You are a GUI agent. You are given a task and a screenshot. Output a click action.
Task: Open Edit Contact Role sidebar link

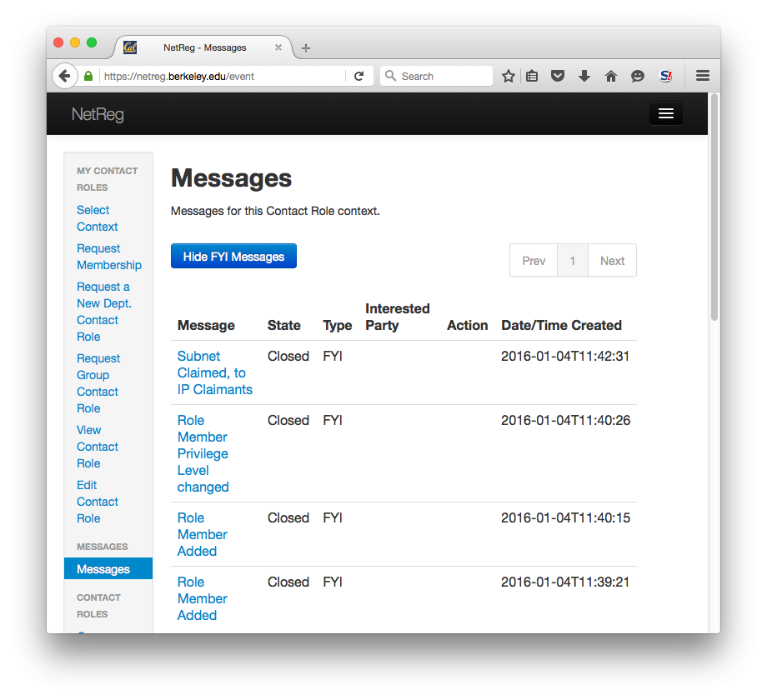point(98,502)
